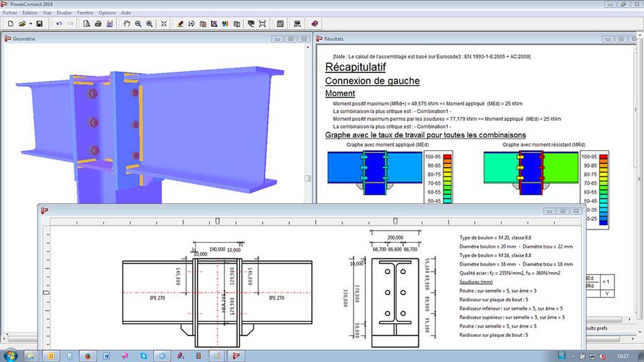Open Skype from the taskbar
Viewport: 644px width, 362px height.
point(143,356)
